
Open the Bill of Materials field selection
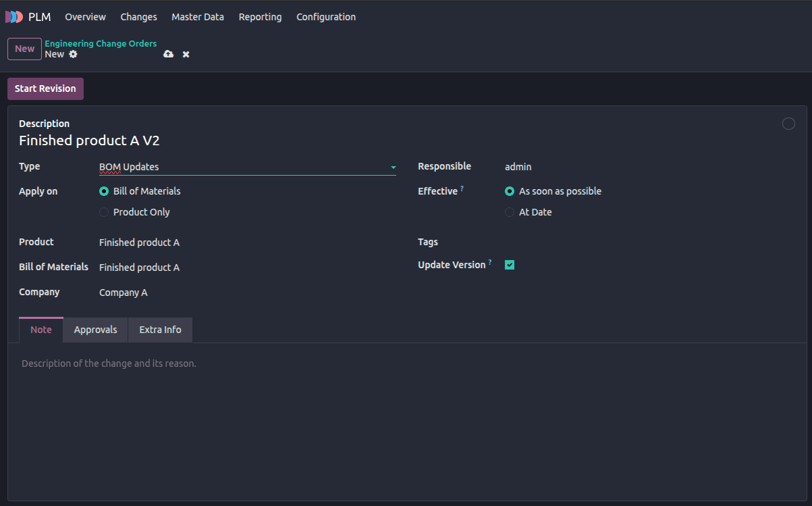pos(247,268)
